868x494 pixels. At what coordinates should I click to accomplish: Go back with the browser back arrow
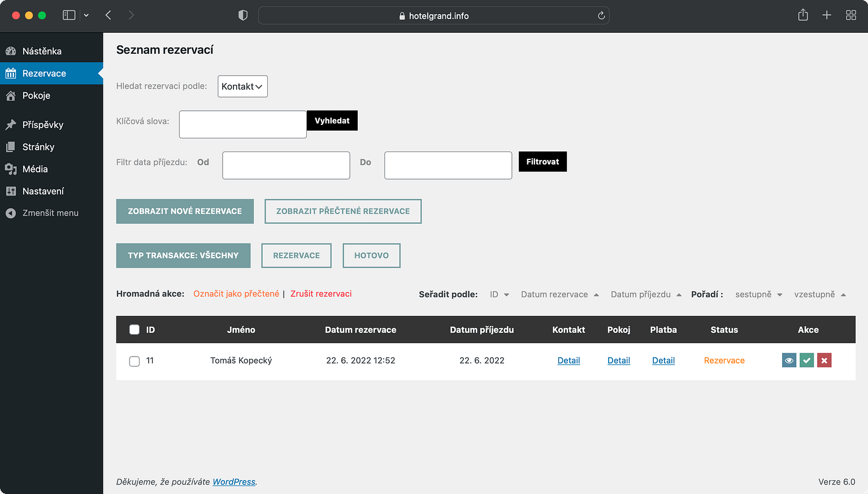tap(108, 15)
